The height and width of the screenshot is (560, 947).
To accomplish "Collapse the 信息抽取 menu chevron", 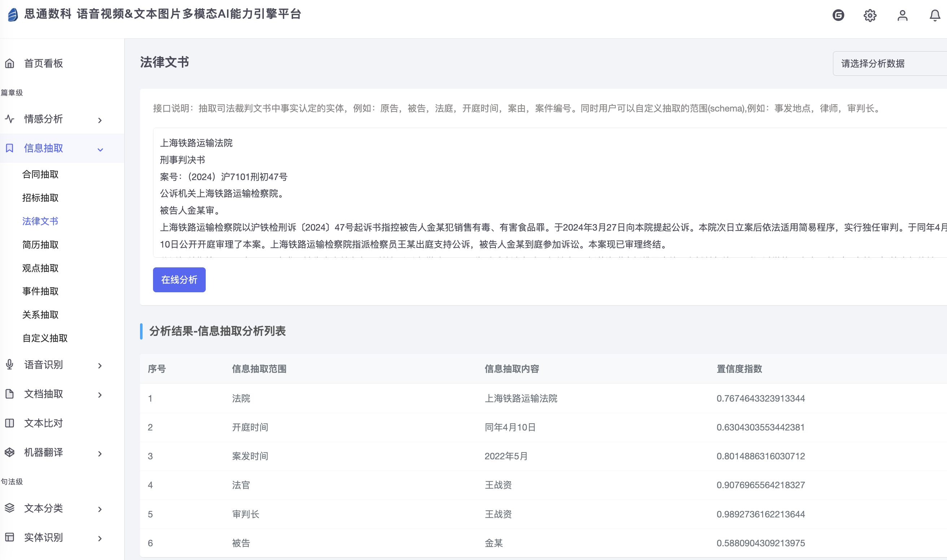I will click(100, 149).
